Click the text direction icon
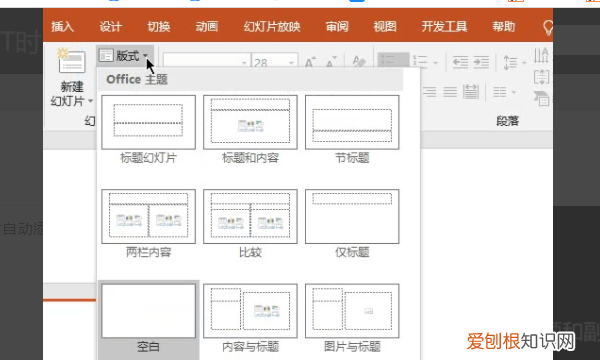 (541, 55)
